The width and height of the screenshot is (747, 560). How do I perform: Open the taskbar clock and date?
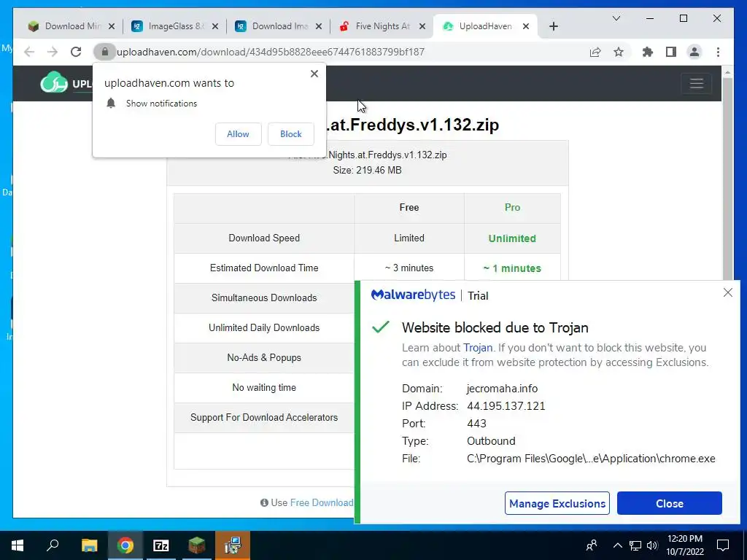coord(684,545)
